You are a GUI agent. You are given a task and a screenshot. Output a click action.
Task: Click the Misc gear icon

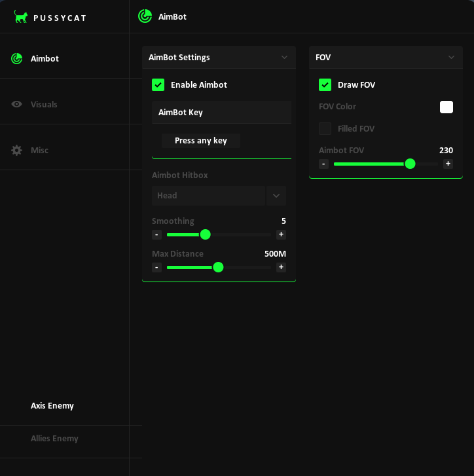17,150
